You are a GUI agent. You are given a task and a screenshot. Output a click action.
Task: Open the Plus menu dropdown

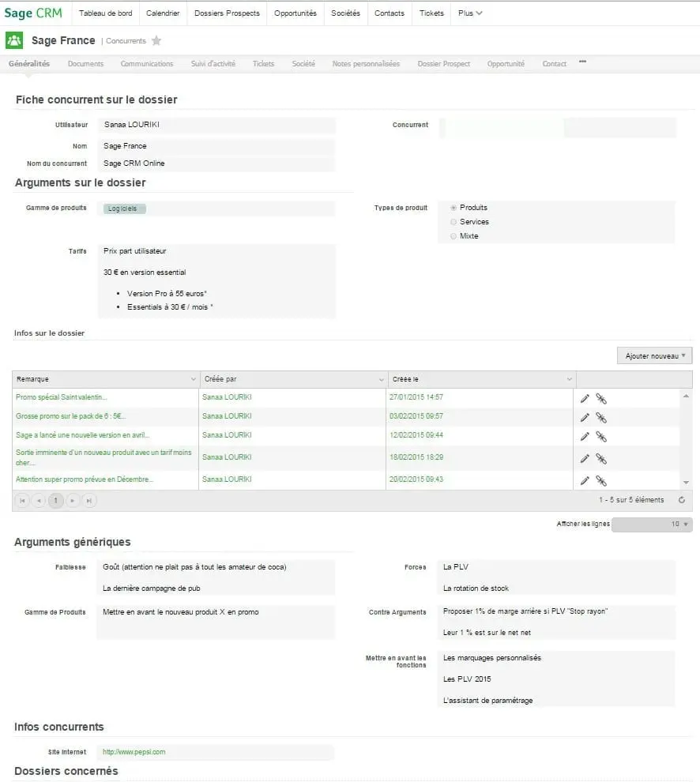tap(470, 13)
